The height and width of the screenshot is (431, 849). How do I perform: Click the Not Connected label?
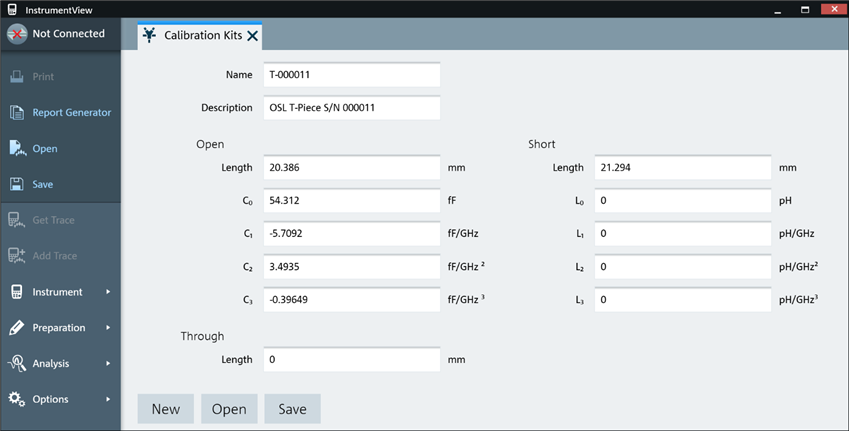pyautogui.click(x=69, y=34)
